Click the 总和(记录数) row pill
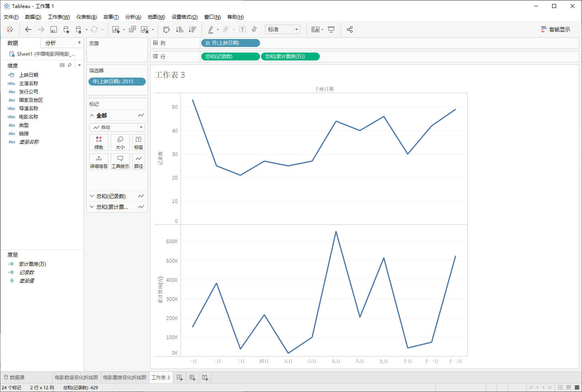The width and height of the screenshot is (582, 392). coord(230,57)
